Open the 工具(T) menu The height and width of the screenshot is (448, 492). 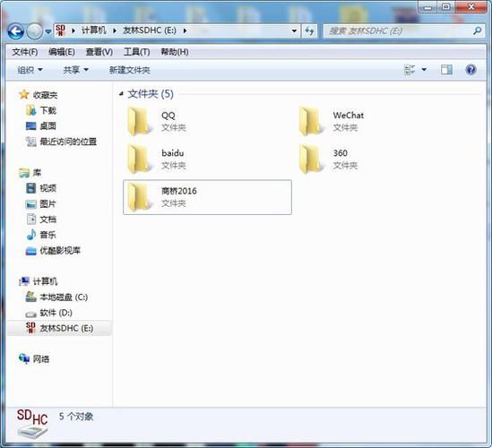[x=136, y=52]
